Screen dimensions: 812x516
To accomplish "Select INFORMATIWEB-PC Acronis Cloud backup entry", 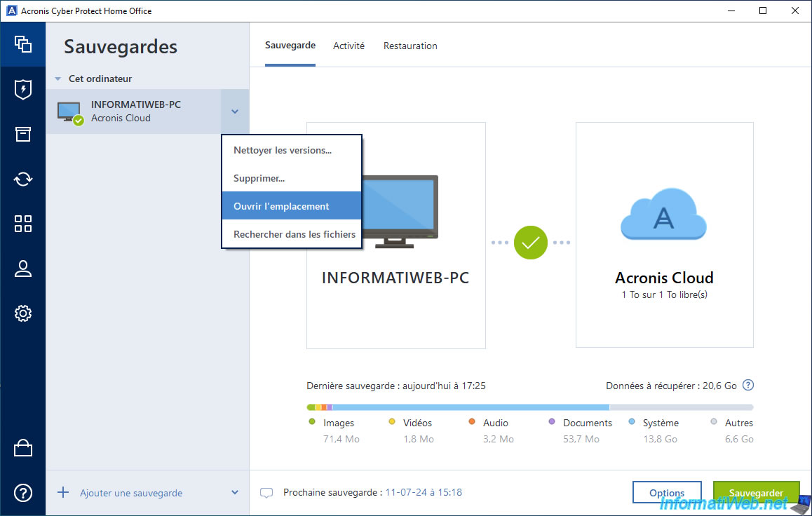I will coord(134,111).
